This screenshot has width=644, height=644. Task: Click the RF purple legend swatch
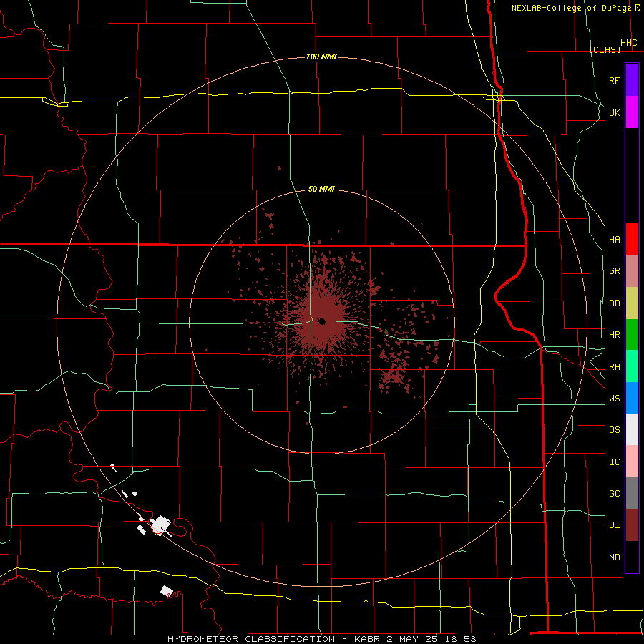pos(632,80)
